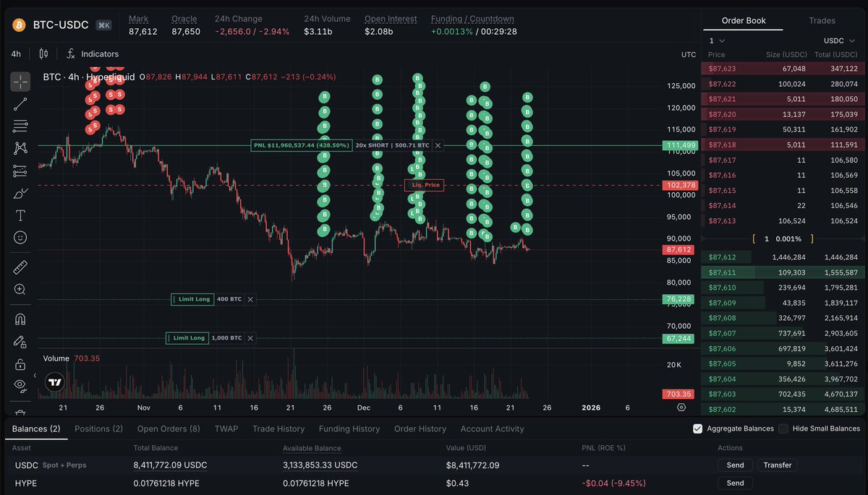The width and height of the screenshot is (868, 495).
Task: Open the Fibonacci retracement tools
Action: [20, 126]
